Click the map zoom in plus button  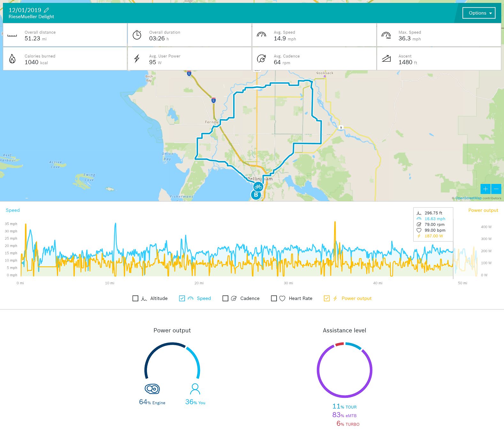click(x=485, y=189)
